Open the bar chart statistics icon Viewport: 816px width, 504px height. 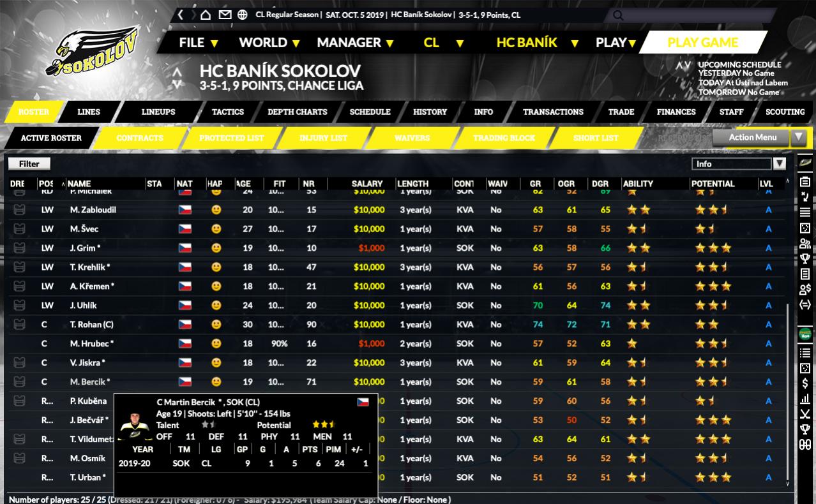coord(805,399)
